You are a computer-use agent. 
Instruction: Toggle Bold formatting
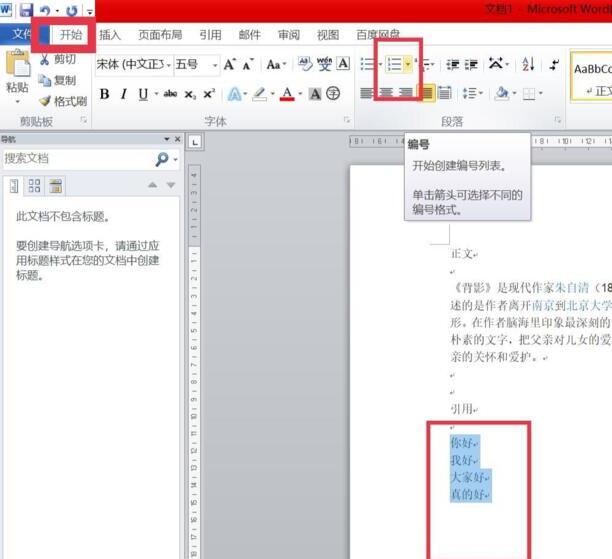tap(104, 94)
